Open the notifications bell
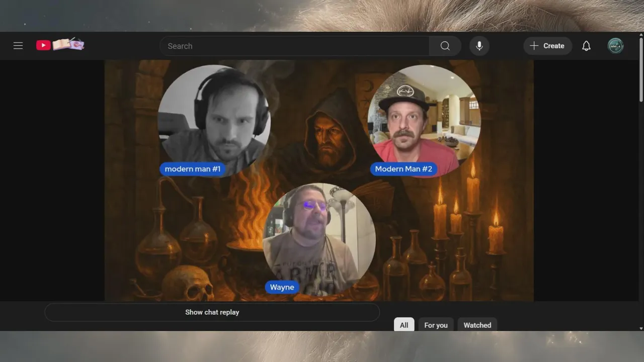This screenshot has height=362, width=644. (x=586, y=46)
